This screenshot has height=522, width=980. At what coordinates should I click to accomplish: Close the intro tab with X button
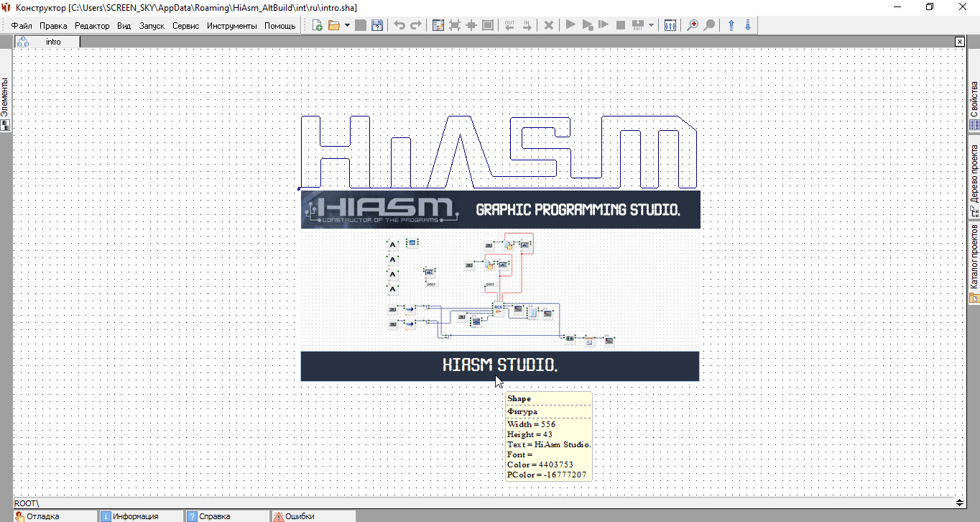pos(960,42)
